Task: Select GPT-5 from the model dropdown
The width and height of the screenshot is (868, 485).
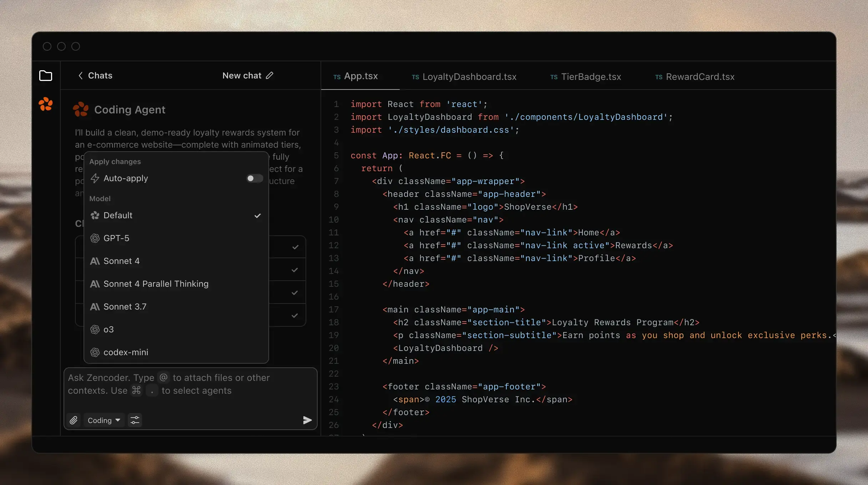Action: click(x=116, y=238)
